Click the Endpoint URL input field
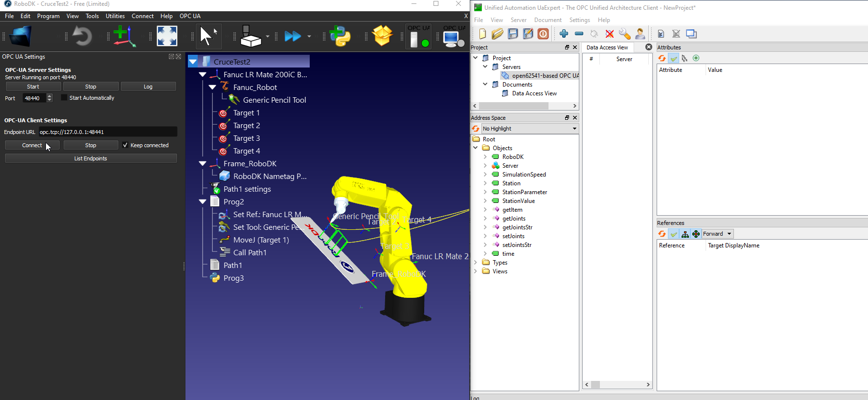 click(108, 132)
